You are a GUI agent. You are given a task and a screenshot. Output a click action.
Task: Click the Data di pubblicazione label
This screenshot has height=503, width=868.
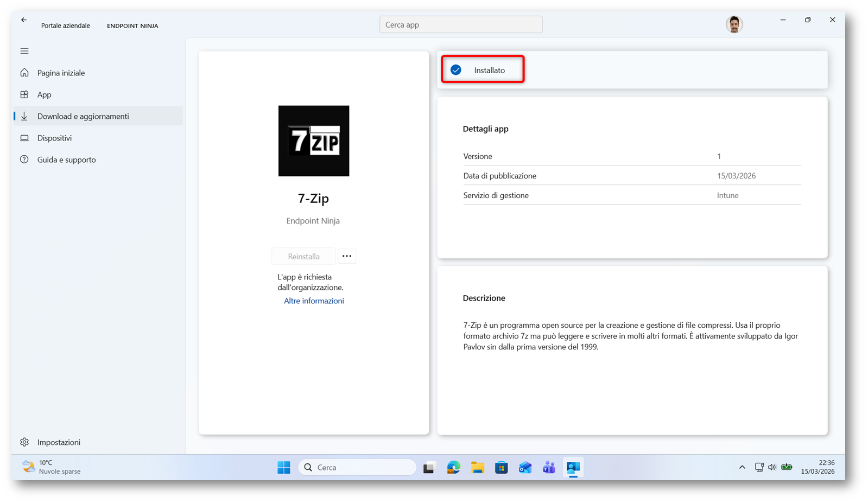pyautogui.click(x=499, y=176)
